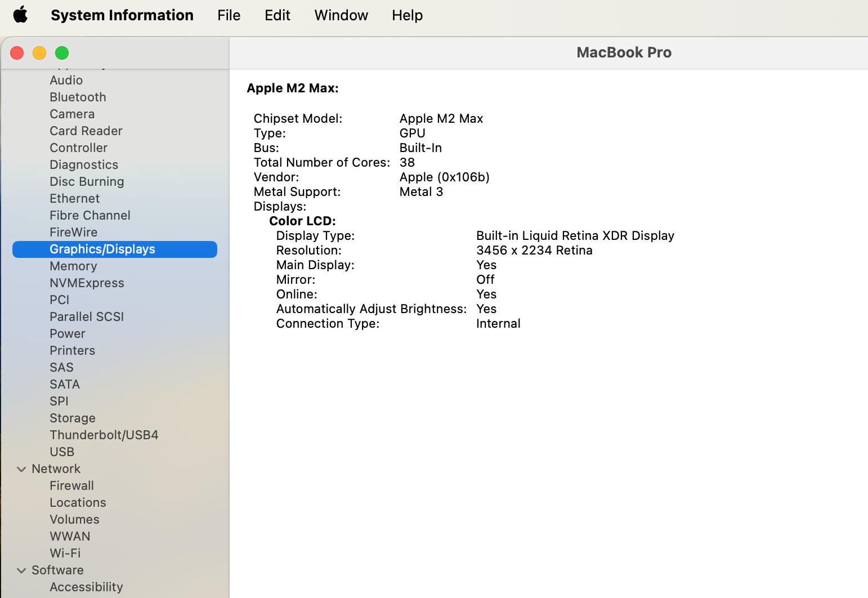Choose Accessibility under Software
The image size is (868, 598).
[86, 587]
